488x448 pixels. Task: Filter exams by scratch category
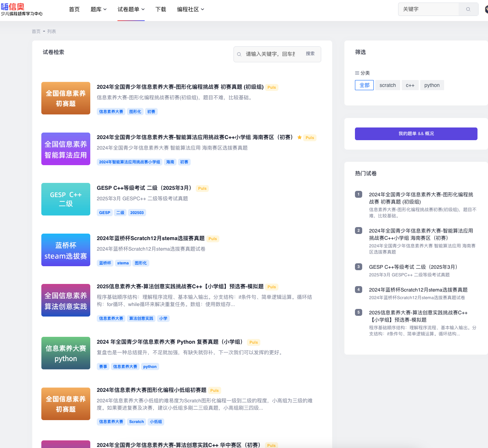[x=388, y=85]
